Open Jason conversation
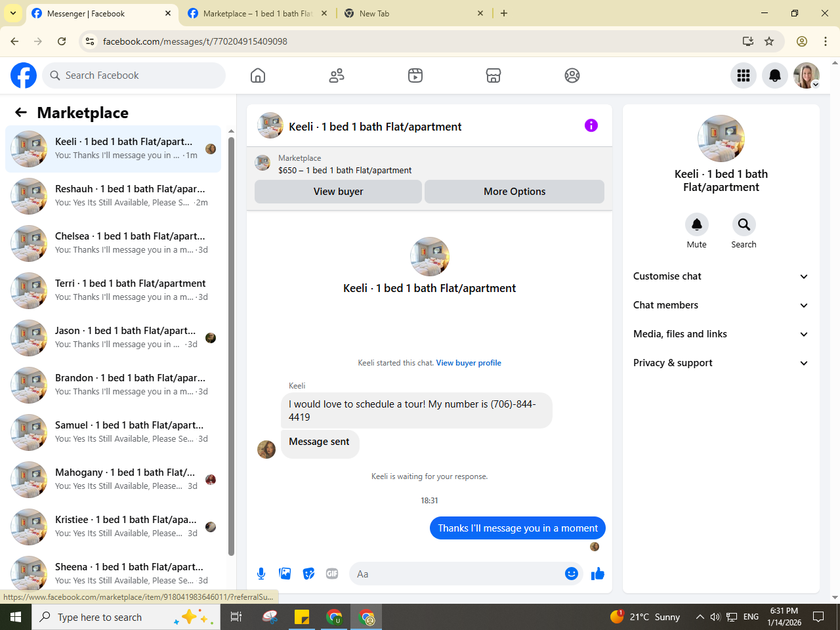Viewport: 840px width, 630px height. [x=114, y=338]
